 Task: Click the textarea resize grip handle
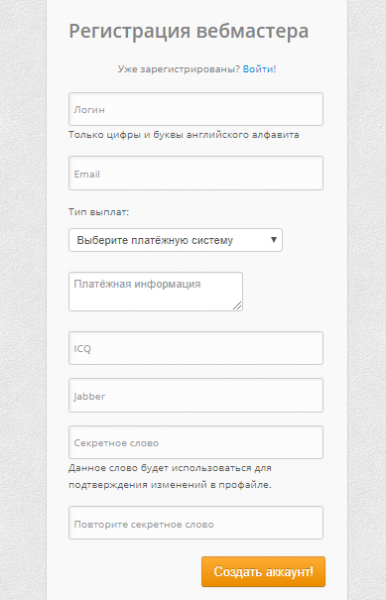(x=238, y=306)
